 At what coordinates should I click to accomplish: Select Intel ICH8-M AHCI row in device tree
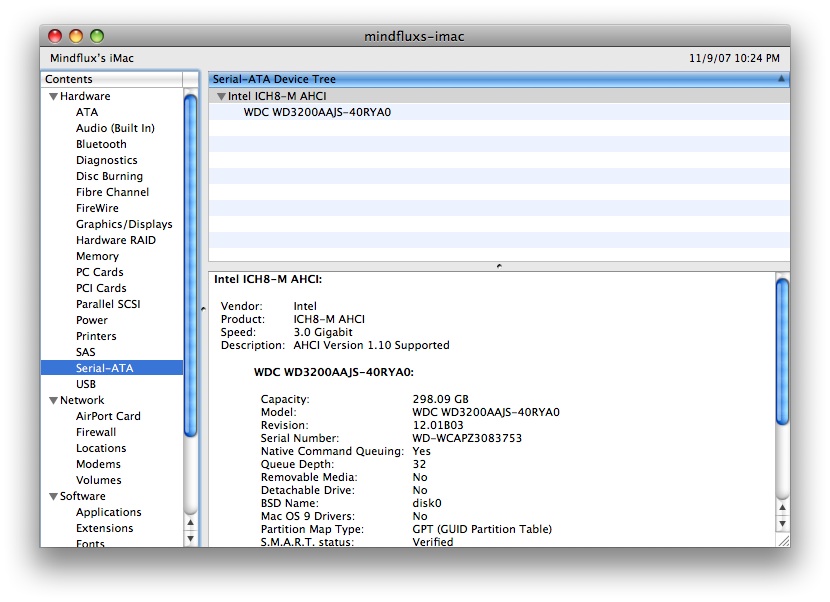tap(499, 96)
